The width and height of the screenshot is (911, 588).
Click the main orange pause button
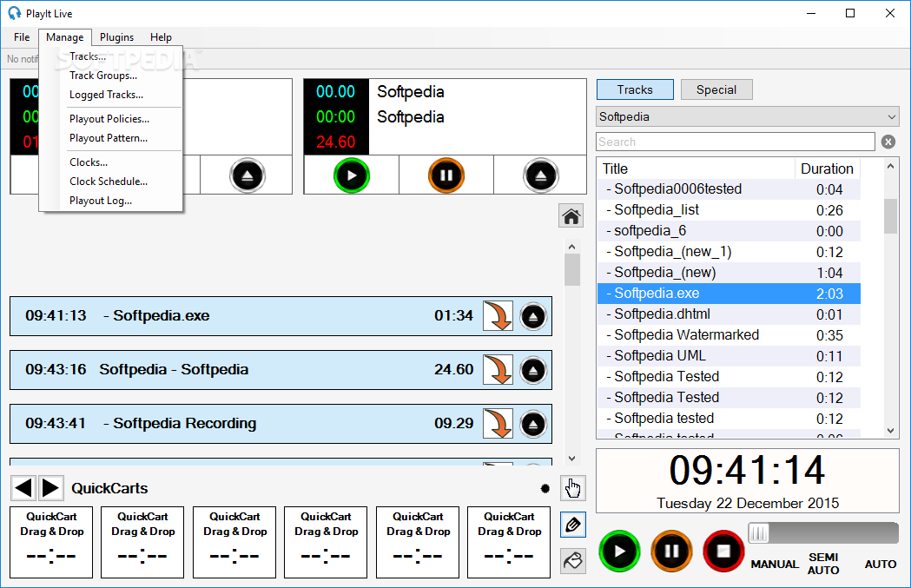(x=671, y=551)
